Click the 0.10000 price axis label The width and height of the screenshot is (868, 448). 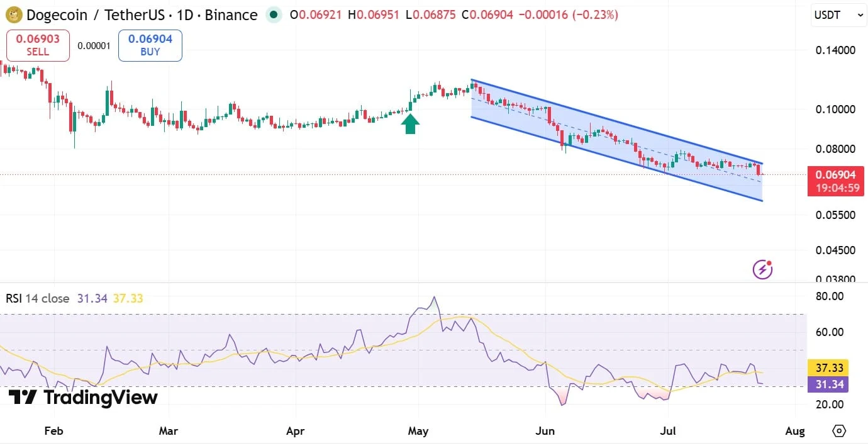pyautogui.click(x=834, y=109)
